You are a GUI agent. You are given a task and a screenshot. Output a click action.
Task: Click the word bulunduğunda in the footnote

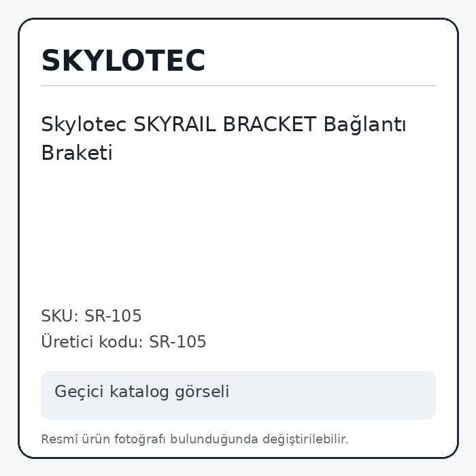coord(214,439)
